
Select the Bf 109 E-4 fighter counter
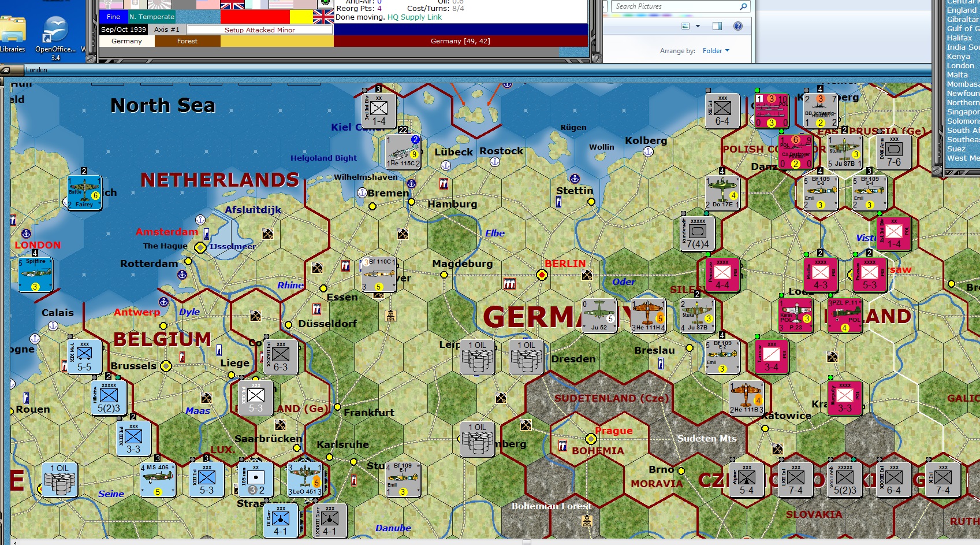point(870,192)
